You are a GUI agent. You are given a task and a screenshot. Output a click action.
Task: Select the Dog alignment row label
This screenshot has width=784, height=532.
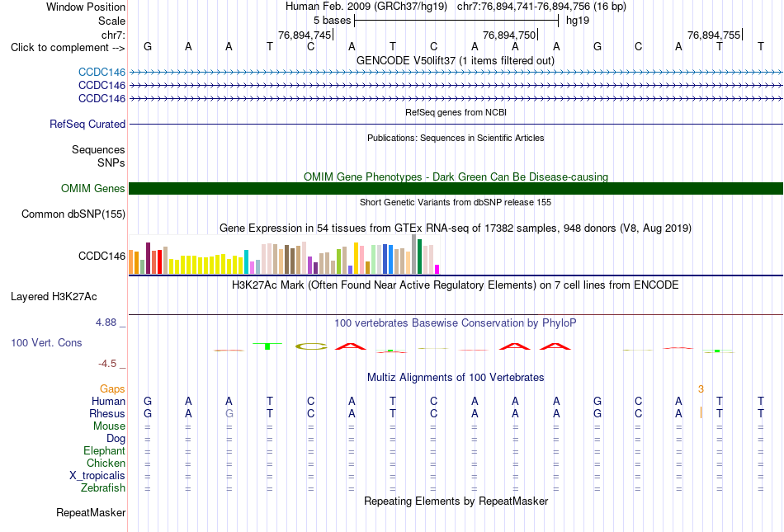(116, 438)
